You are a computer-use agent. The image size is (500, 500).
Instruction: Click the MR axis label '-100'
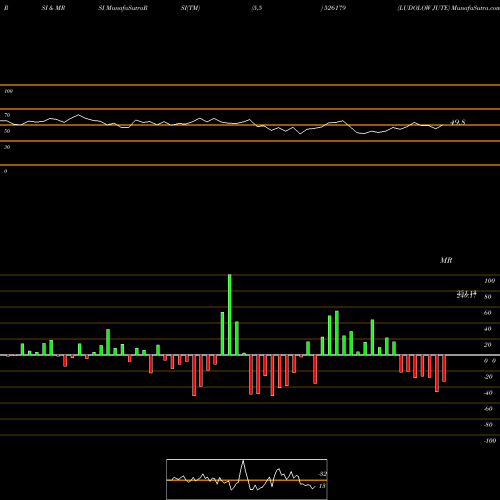click(x=490, y=441)
